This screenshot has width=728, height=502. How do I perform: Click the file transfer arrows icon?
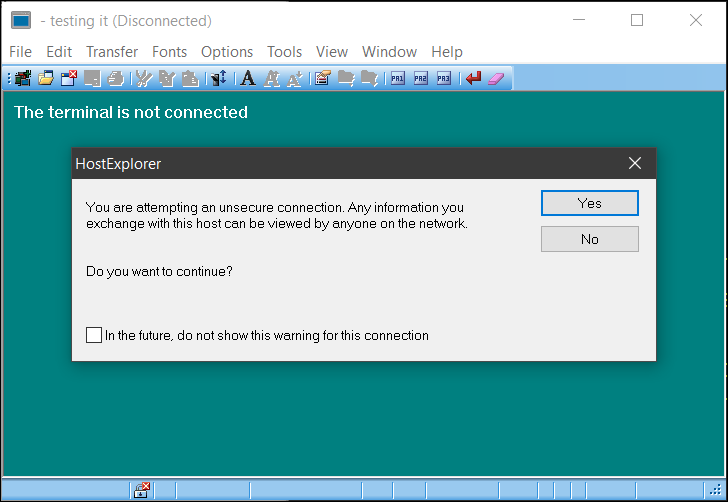219,78
